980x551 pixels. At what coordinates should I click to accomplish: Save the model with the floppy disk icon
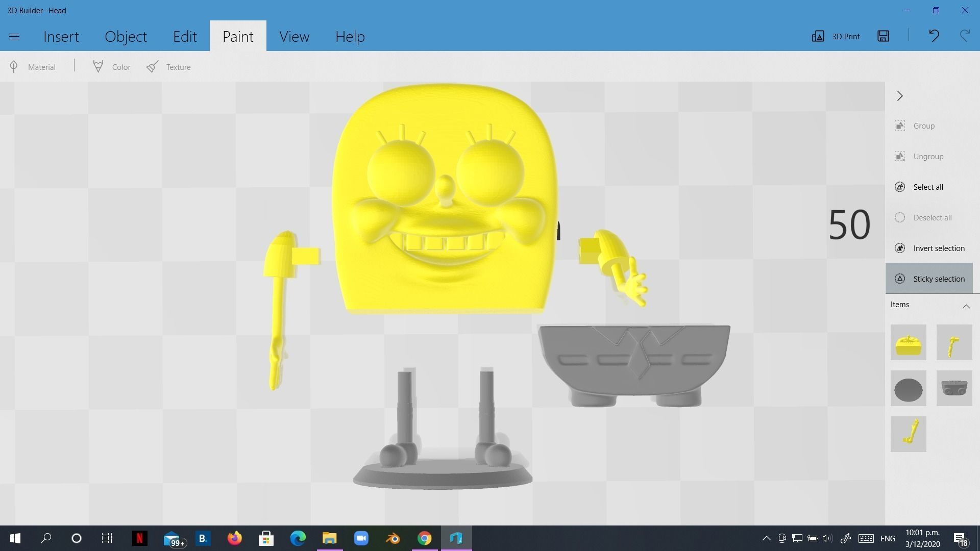[883, 36]
